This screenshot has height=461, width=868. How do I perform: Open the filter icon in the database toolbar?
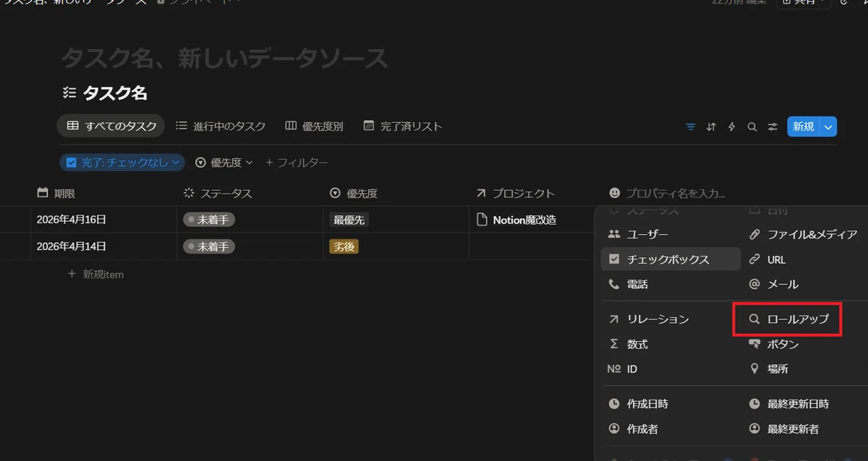[691, 126]
